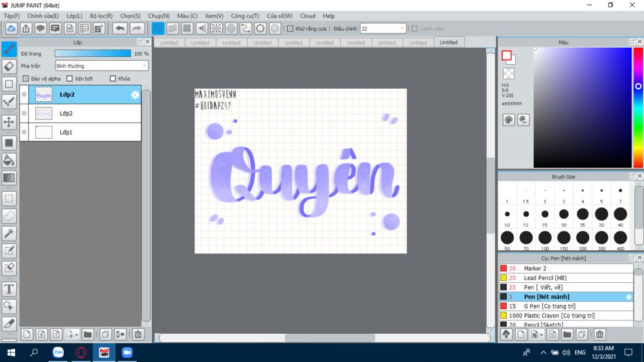644x362 pixels.
Task: Click the Độ trong opacity slider
Action: coord(93,53)
